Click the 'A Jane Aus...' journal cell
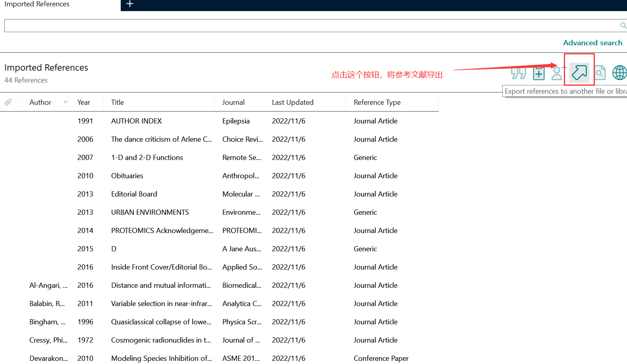Image resolution: width=627 pixels, height=364 pixels. coord(242,249)
